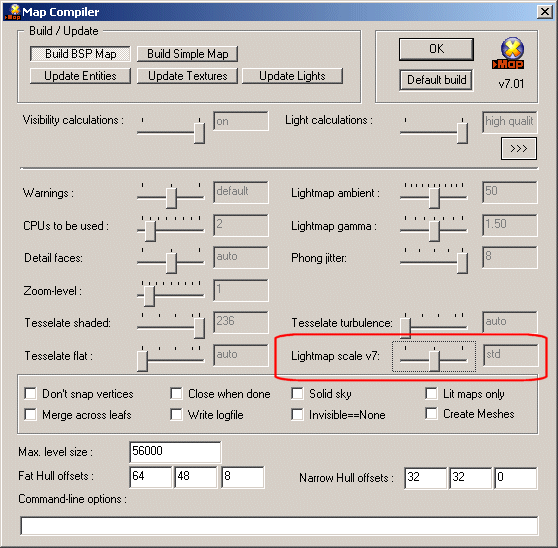The width and height of the screenshot is (558, 548).
Task: Click the Fat Hull offset 8 field
Action: (x=242, y=477)
